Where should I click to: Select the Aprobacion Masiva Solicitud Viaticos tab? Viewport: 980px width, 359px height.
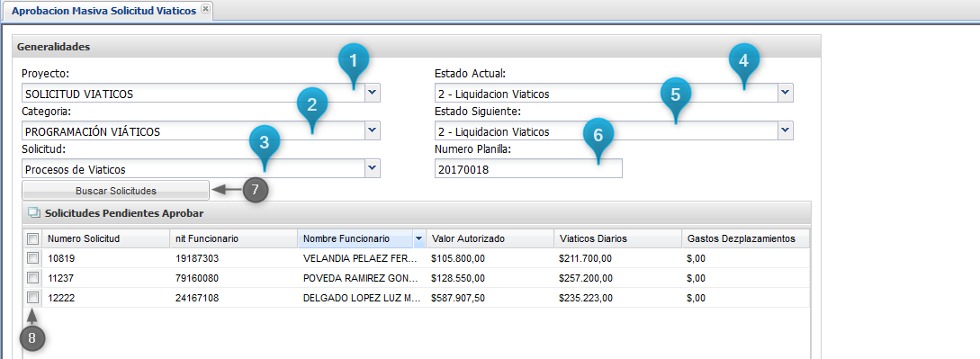pyautogui.click(x=103, y=11)
